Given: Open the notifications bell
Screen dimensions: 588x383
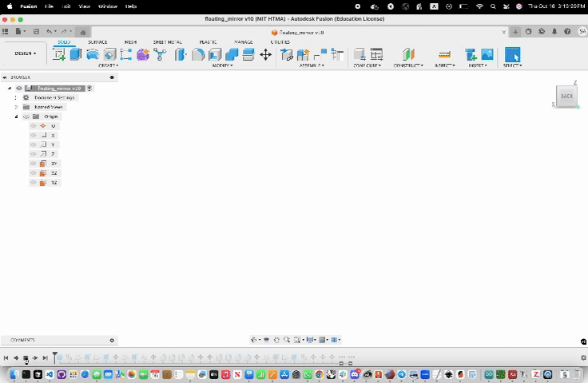Looking at the screenshot, I should coord(554,31).
